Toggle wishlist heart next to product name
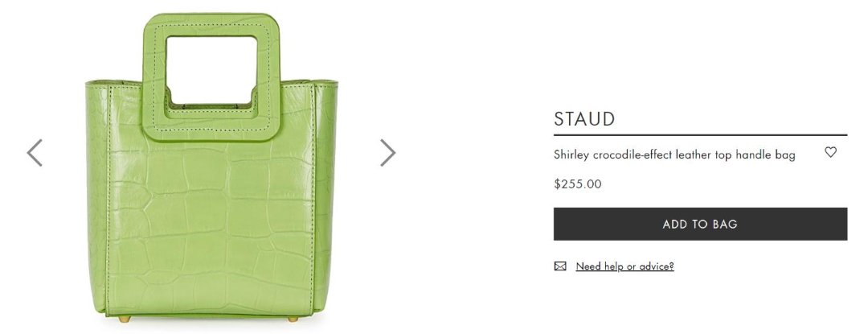 coord(830,152)
